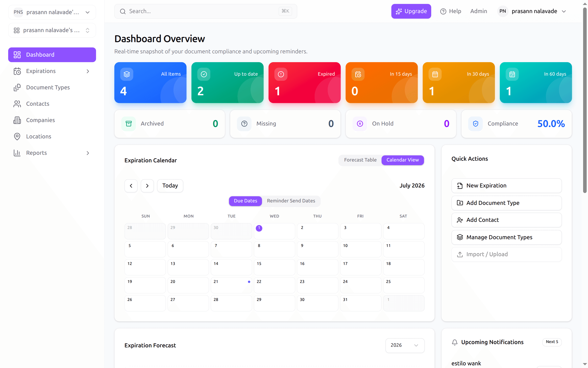Select July 21 with due-date dot

[x=231, y=285]
